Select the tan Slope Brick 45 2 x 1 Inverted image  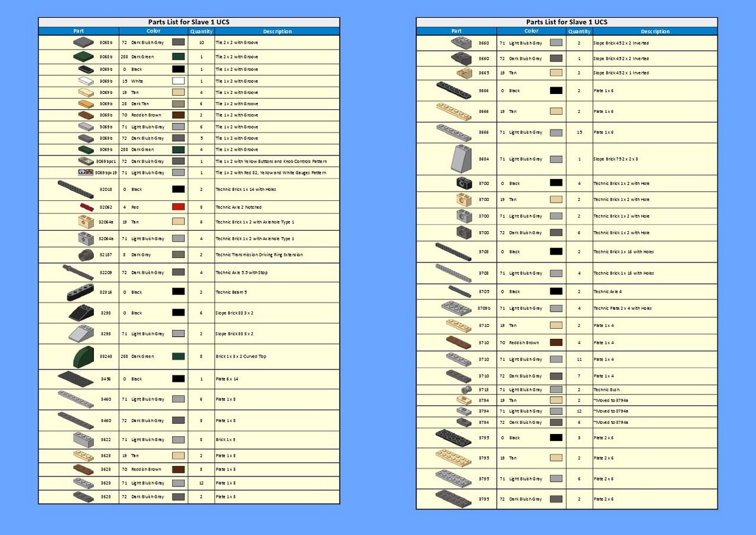(464, 73)
